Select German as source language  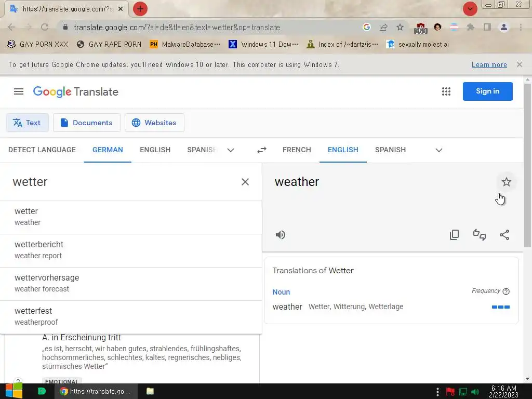coord(108,150)
